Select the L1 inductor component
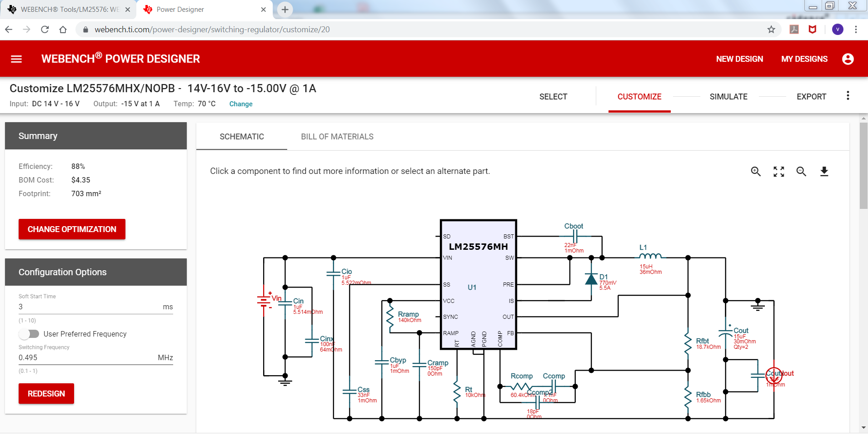The image size is (868, 436). (x=650, y=257)
